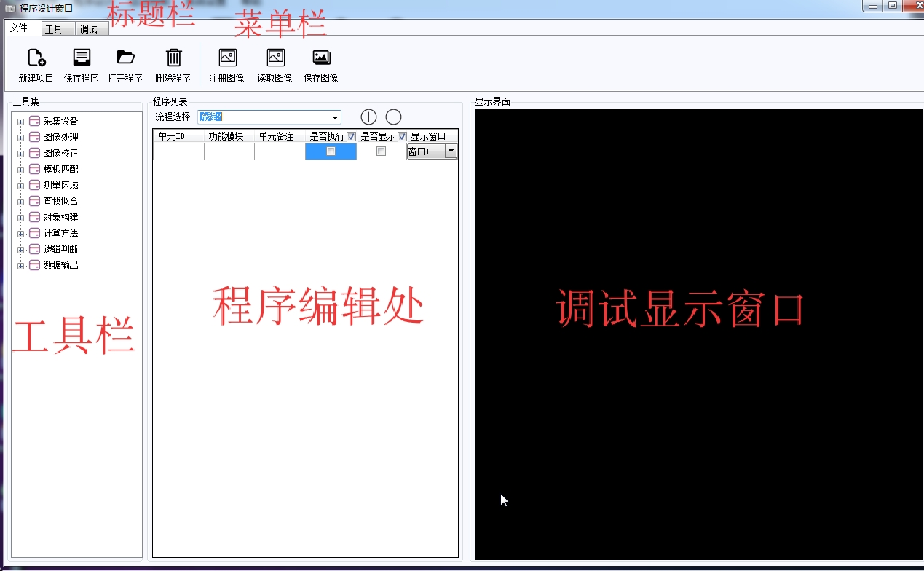
Task: Expand the 计算方法 tree node
Action: 20,234
